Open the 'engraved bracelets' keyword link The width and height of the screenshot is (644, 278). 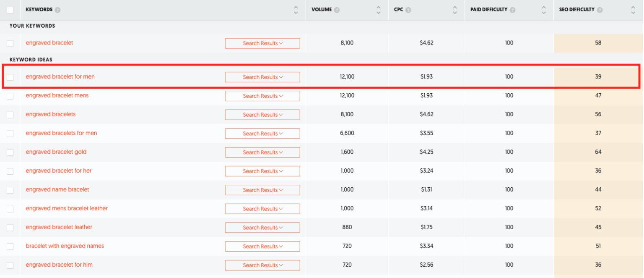point(50,114)
